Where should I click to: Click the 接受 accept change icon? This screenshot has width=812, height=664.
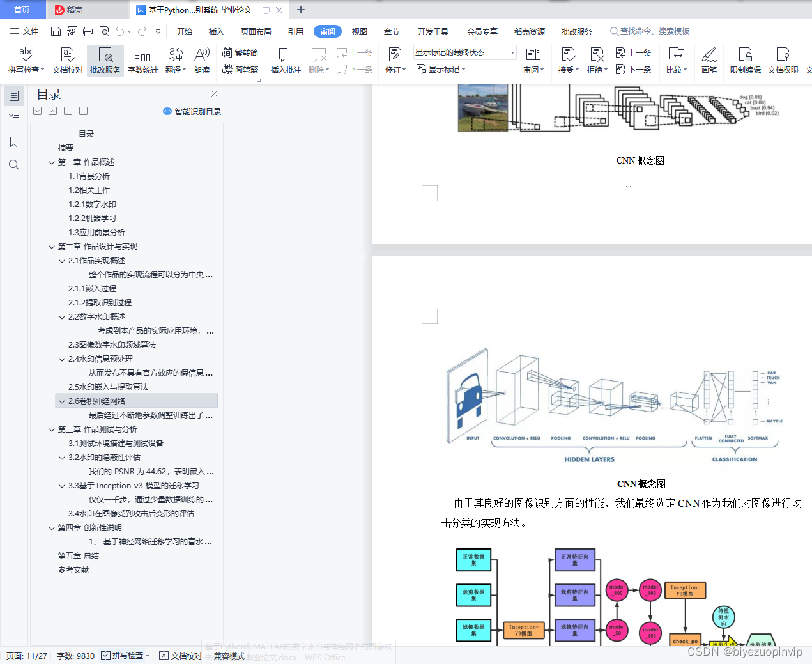[568, 61]
